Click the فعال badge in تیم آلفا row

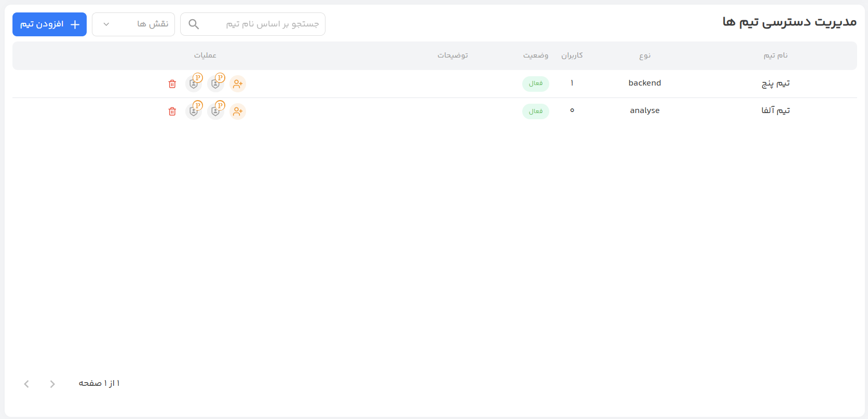[x=536, y=111]
